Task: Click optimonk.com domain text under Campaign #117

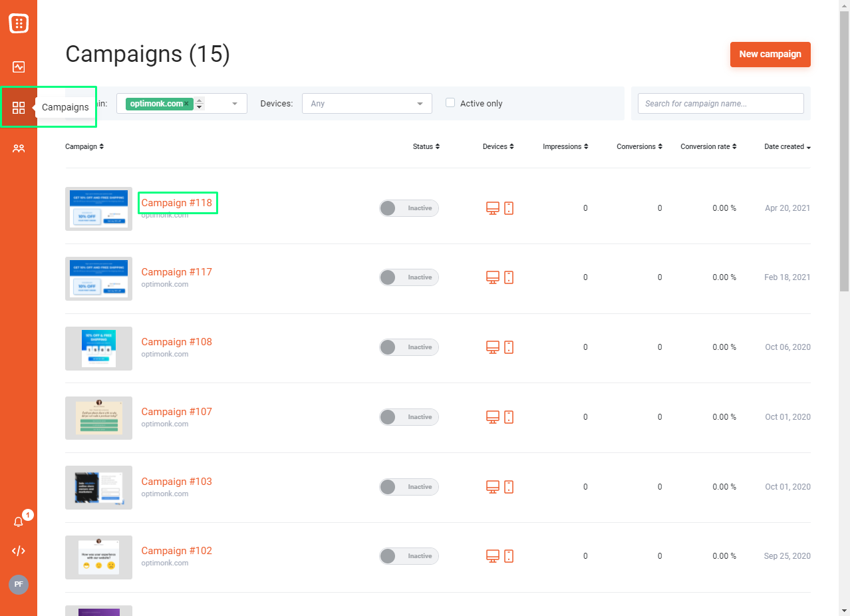Action: [165, 285]
